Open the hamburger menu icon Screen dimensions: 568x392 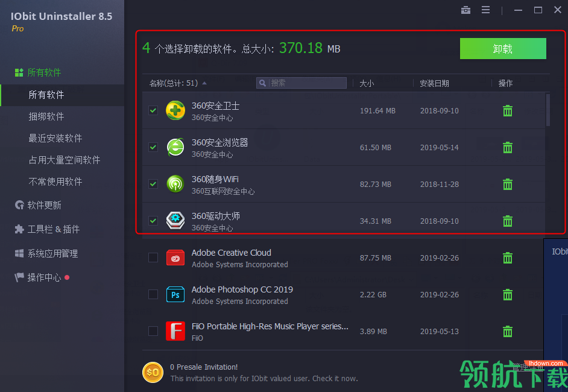coord(485,10)
